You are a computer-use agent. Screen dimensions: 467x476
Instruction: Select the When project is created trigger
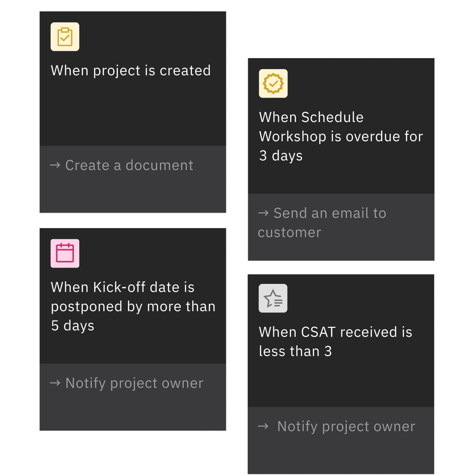pyautogui.click(x=133, y=112)
